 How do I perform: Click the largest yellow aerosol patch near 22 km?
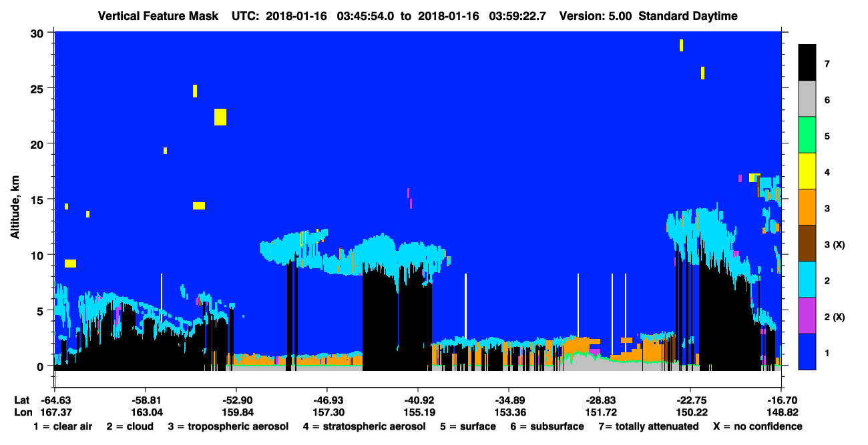[x=220, y=117]
